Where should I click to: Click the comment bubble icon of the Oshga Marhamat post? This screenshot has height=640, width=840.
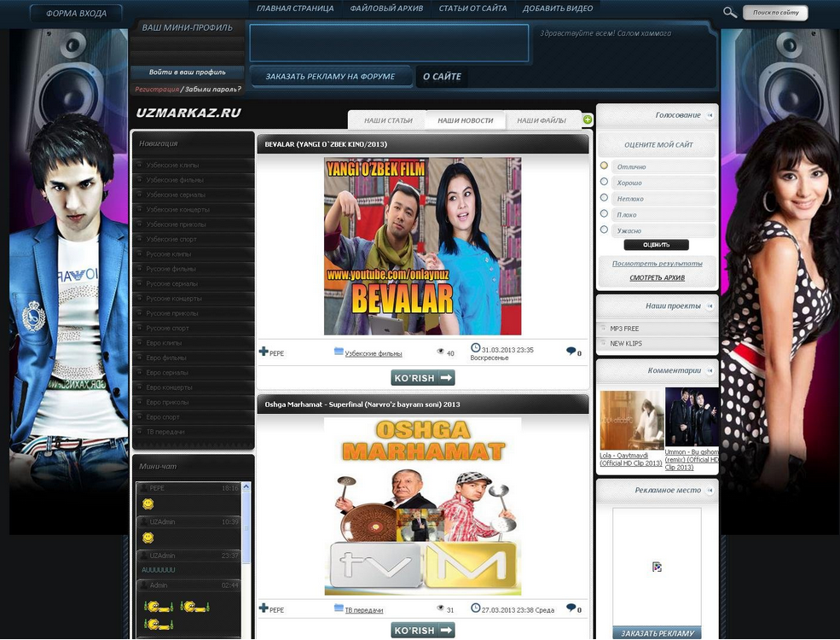(x=571, y=608)
